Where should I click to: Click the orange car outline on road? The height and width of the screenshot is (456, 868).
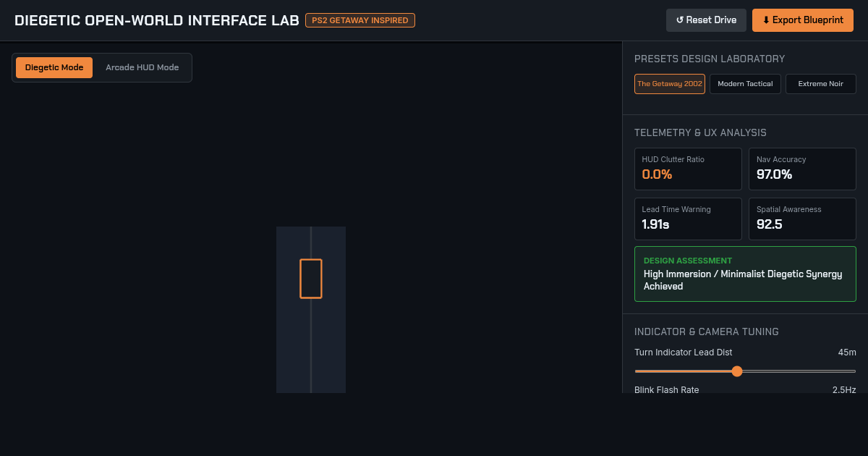coord(311,279)
